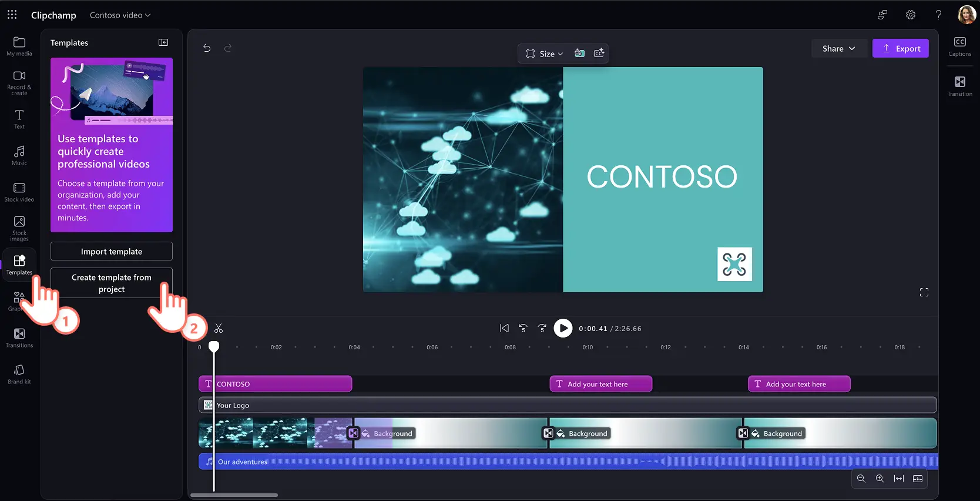Select the templates promotional banner
The height and width of the screenshot is (501, 980).
tap(112, 145)
